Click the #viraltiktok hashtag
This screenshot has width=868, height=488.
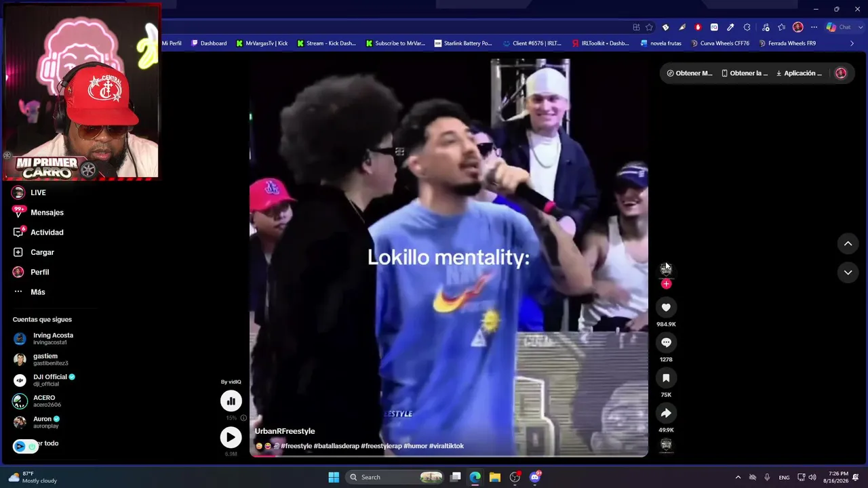point(446,446)
